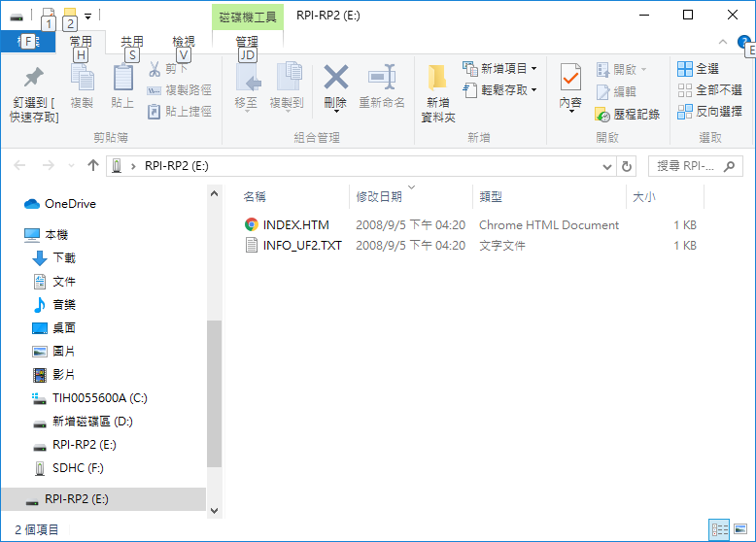Open Properties (內容) checkmark icon
Image resolution: width=756 pixels, height=542 pixels.
coord(570,77)
